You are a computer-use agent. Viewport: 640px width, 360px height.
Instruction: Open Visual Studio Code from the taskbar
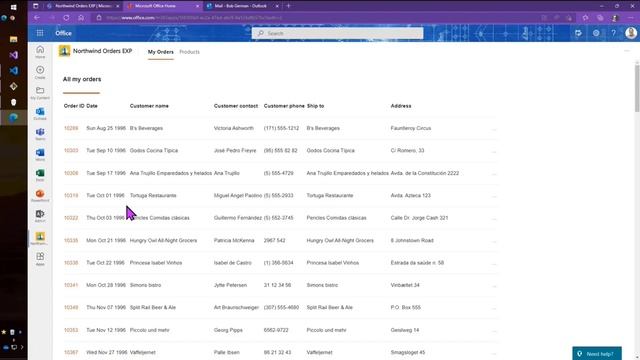click(13, 70)
